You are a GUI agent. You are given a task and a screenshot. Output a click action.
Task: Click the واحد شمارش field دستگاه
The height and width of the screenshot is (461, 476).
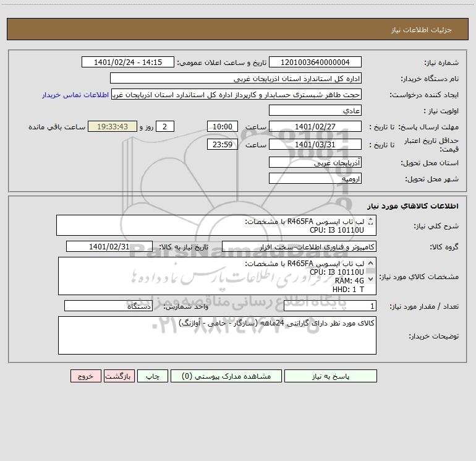(108, 306)
